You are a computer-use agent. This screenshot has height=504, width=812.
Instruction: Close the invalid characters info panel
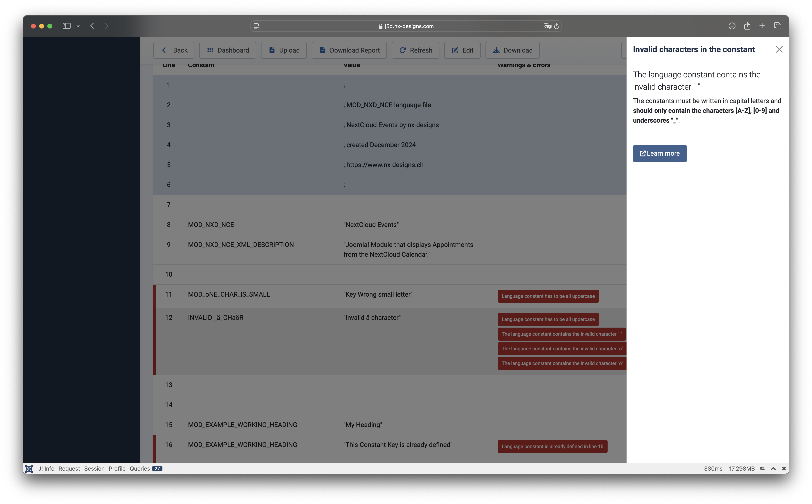(x=779, y=49)
